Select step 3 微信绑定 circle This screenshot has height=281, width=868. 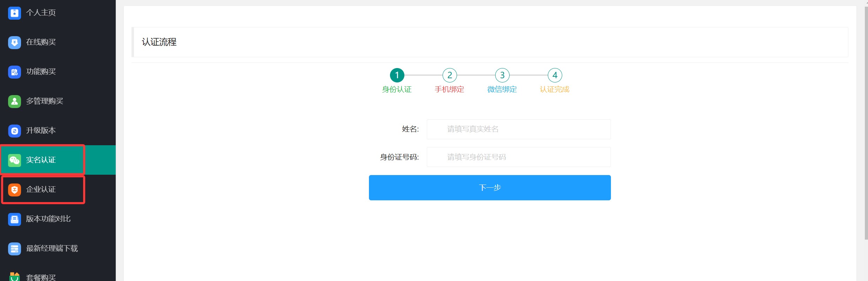[x=502, y=75]
